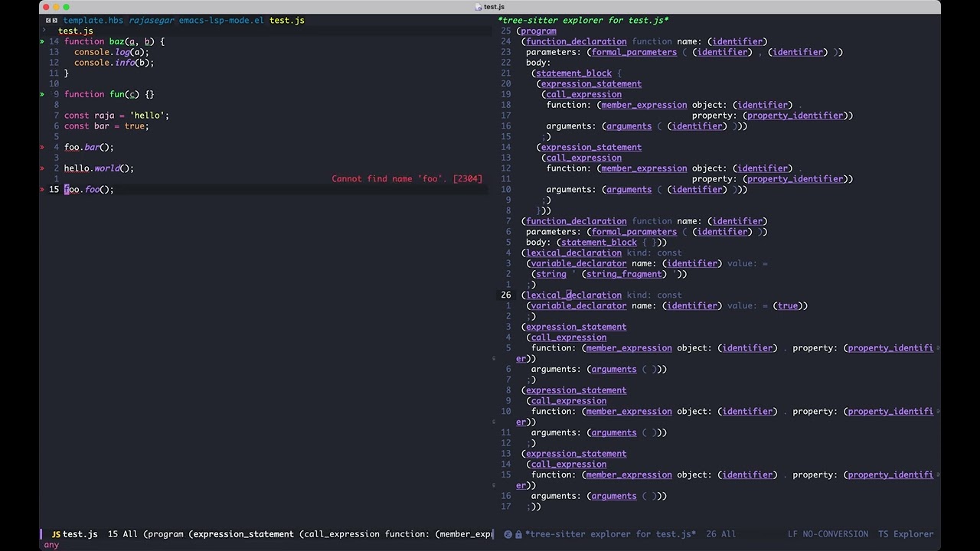Image resolution: width=980 pixels, height=551 pixels.
Task: Switch to the emacs-lsp-mode.el tab
Action: pos(221,21)
